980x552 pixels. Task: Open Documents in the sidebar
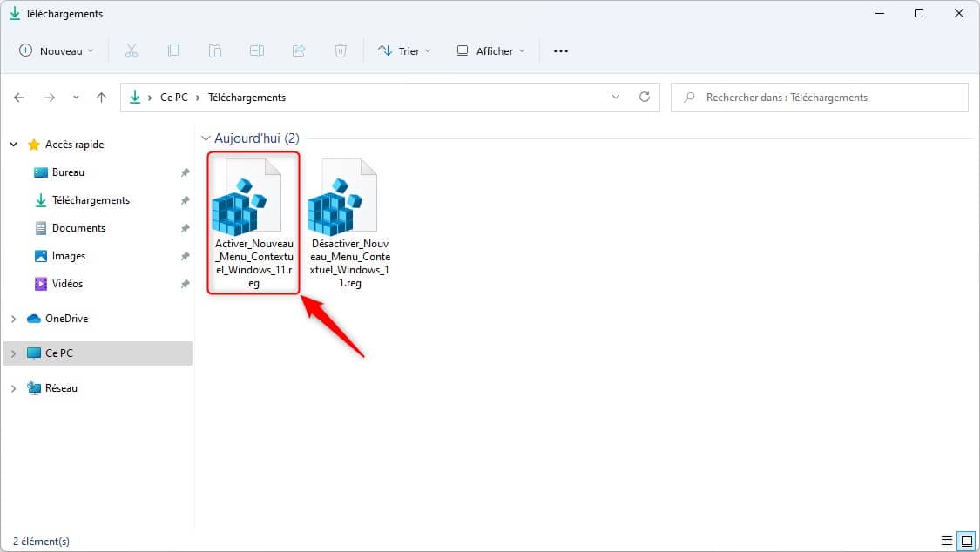pyautogui.click(x=78, y=228)
